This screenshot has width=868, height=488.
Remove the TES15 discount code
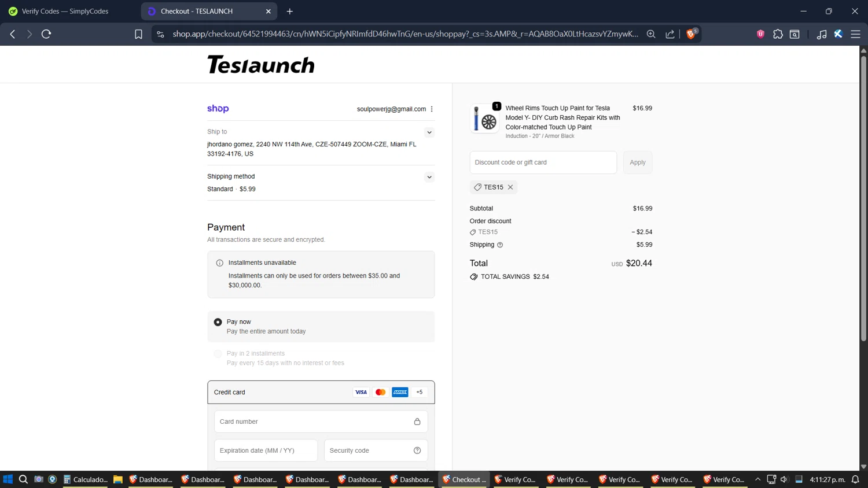510,187
